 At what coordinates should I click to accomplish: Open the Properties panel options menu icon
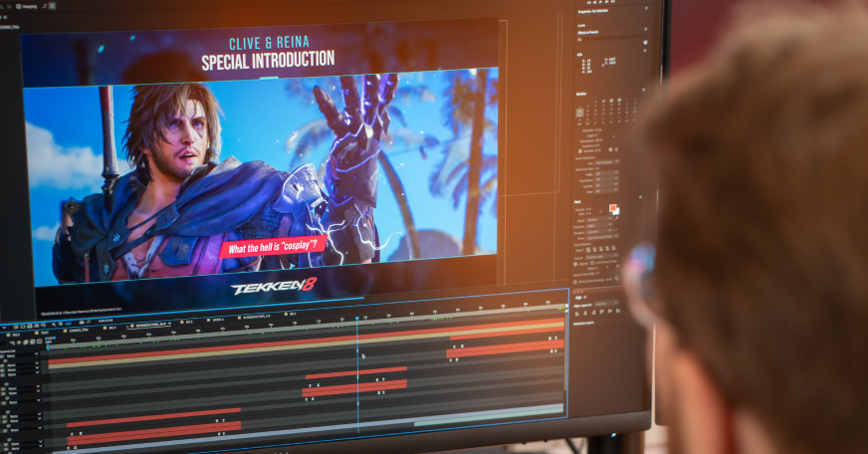pos(647,8)
